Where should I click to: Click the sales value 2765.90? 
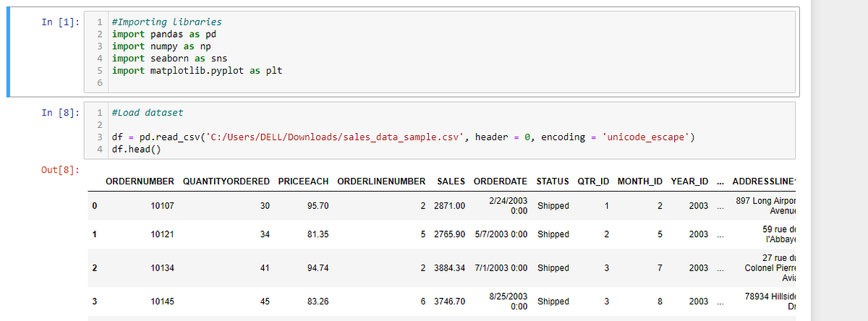(x=449, y=234)
